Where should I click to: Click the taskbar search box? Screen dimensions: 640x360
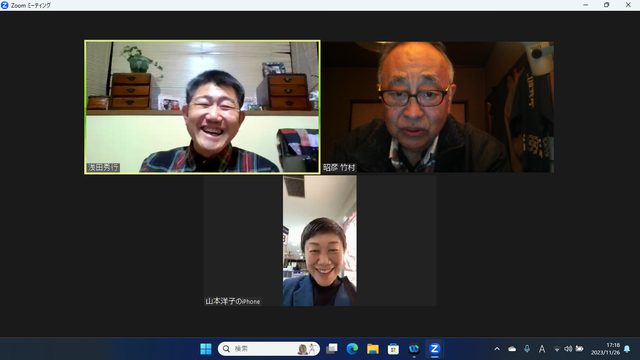(269, 349)
